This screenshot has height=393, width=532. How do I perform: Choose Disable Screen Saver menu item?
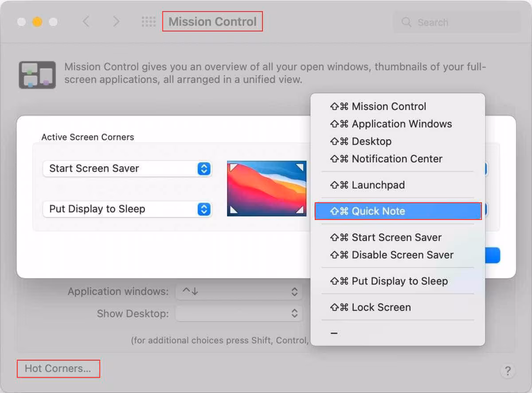click(398, 255)
